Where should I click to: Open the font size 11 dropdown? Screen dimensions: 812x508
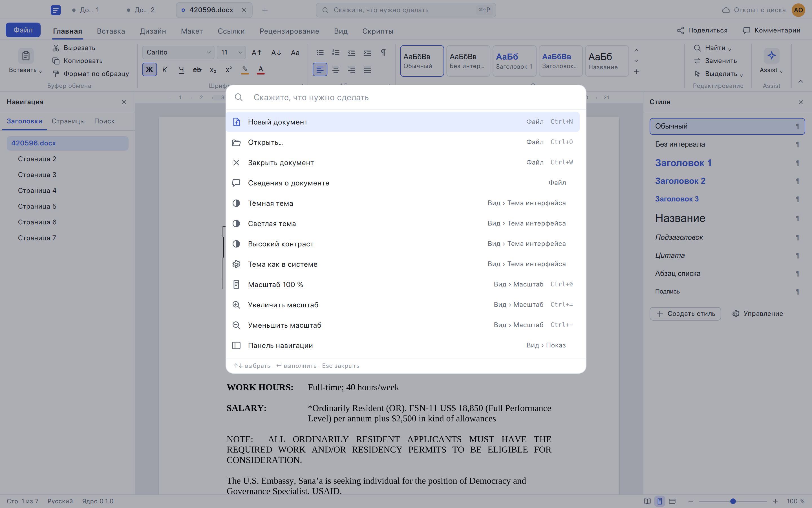coord(231,52)
